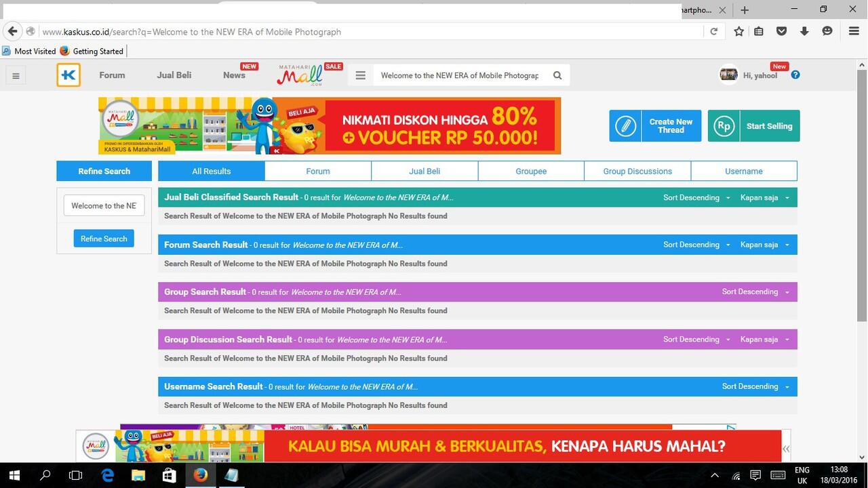Screen dimensions: 868x488
Task: Open a new browser tab with plus
Action: (x=745, y=9)
